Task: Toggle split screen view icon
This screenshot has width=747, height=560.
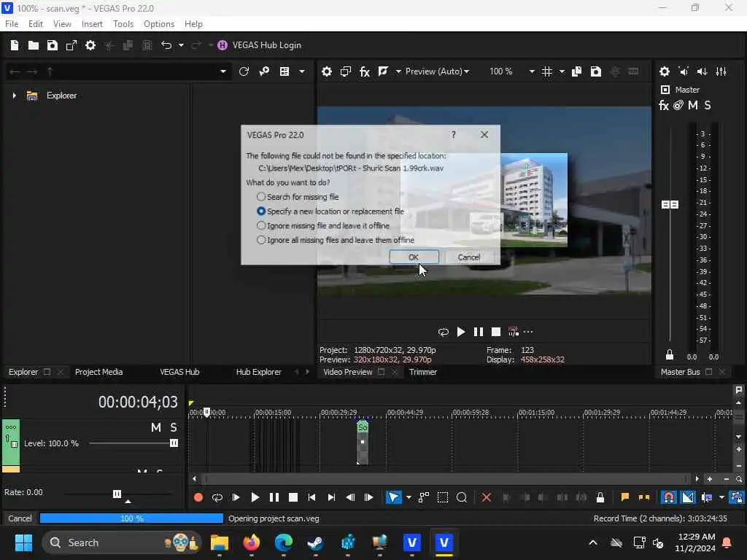Action: tap(383, 71)
